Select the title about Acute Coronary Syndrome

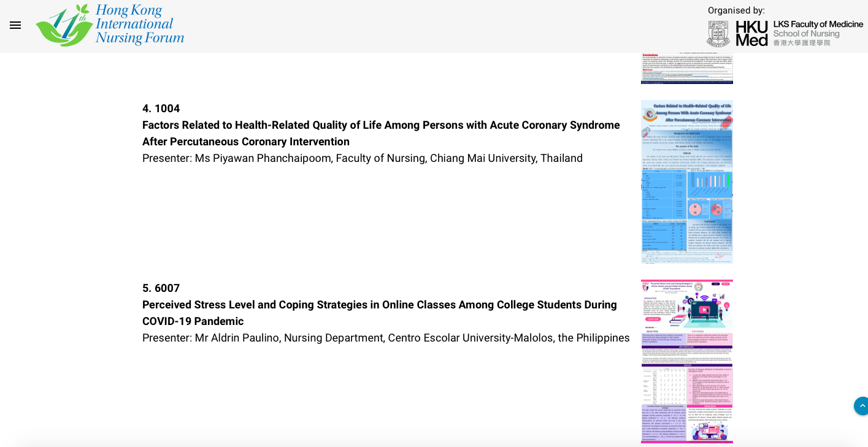381,133
